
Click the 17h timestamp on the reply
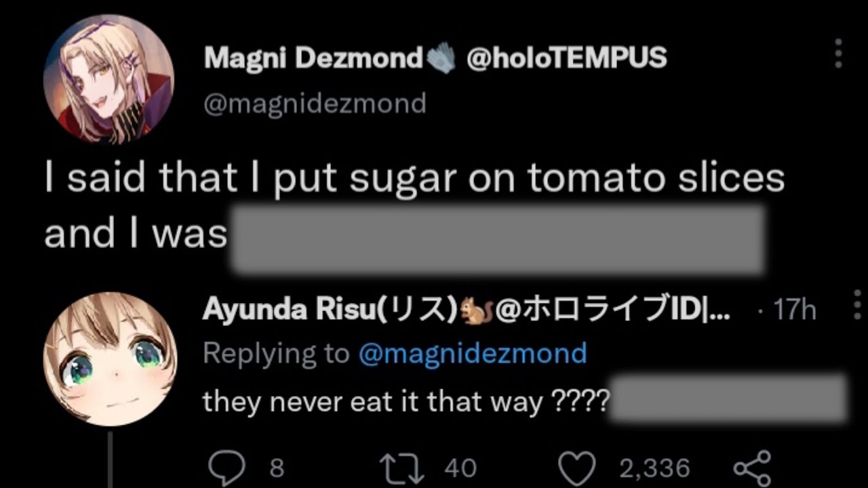pyautogui.click(x=794, y=310)
